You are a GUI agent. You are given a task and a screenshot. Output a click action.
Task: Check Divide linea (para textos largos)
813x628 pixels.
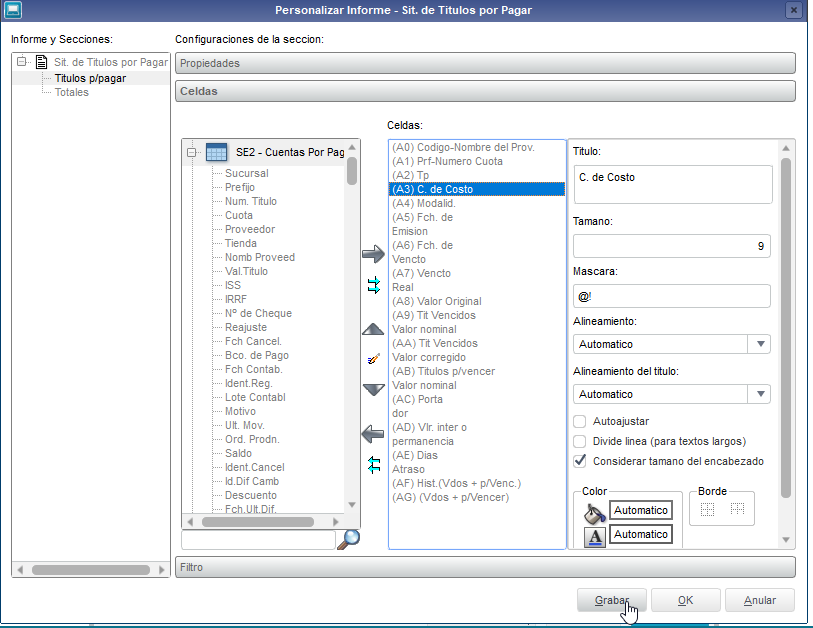tap(580, 441)
